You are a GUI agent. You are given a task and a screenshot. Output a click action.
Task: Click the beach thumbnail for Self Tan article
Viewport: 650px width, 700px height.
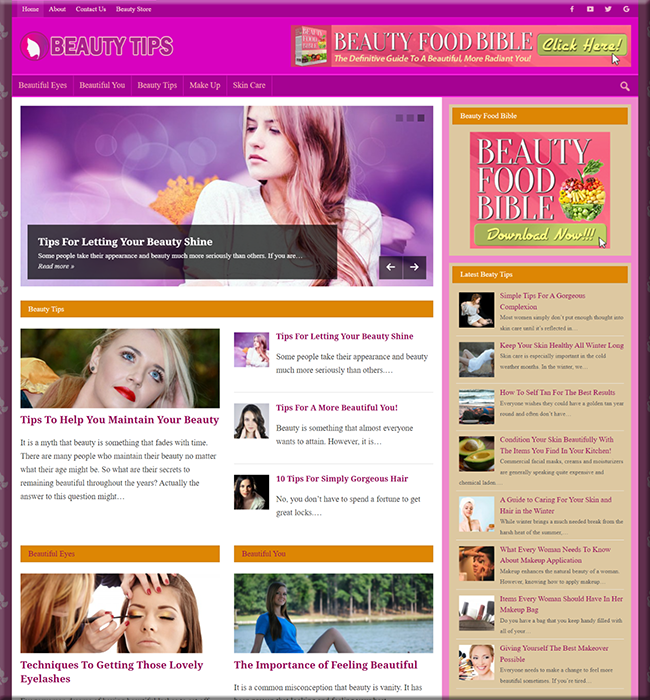pyautogui.click(x=476, y=407)
